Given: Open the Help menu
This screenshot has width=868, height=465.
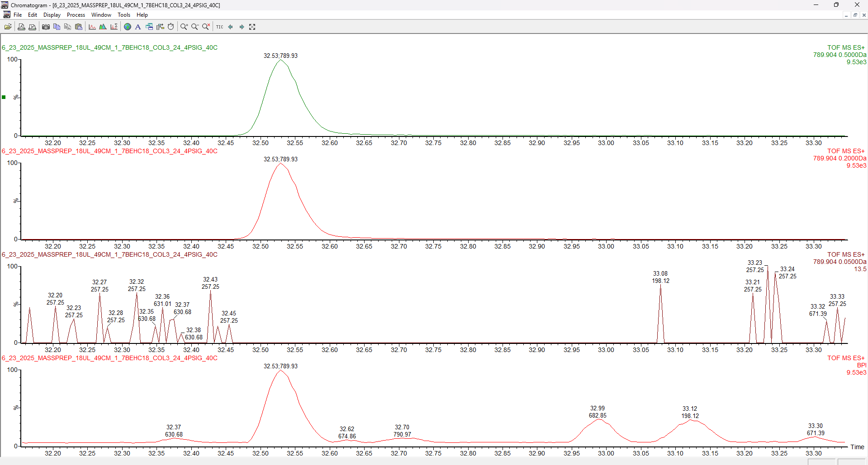Looking at the screenshot, I should 142,15.
